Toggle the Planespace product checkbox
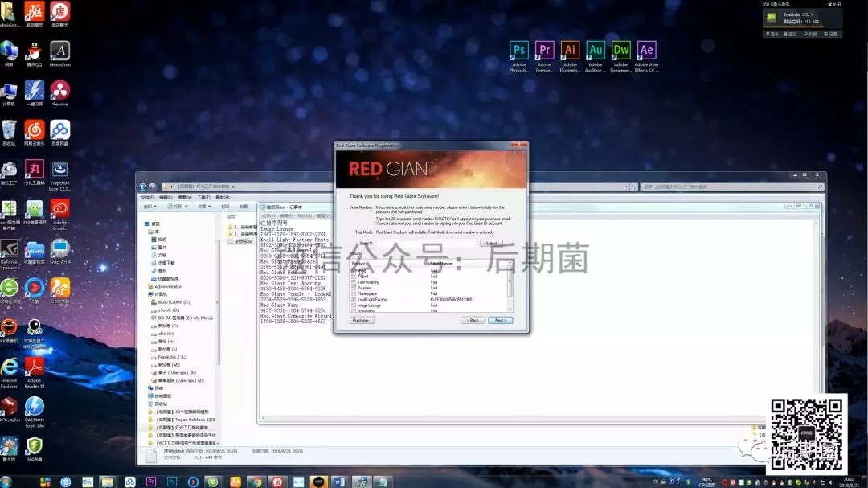This screenshot has height=488, width=868. 354,293
